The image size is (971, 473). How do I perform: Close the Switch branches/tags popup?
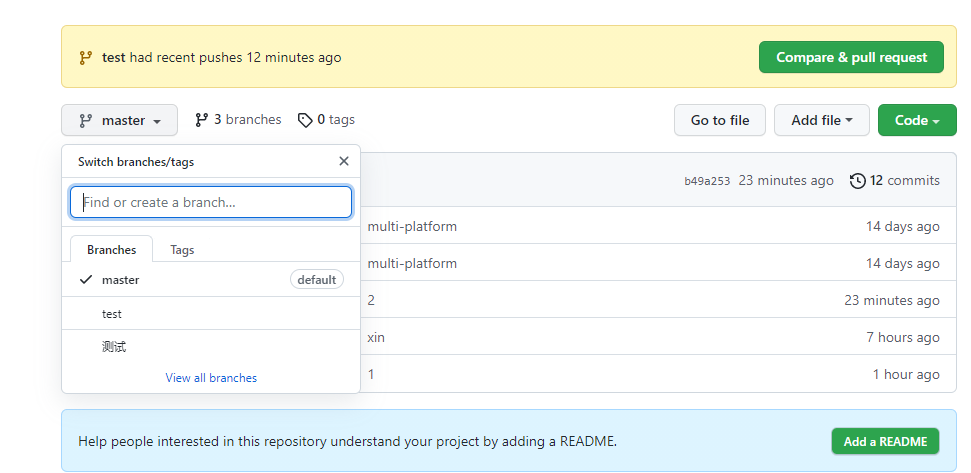344,162
